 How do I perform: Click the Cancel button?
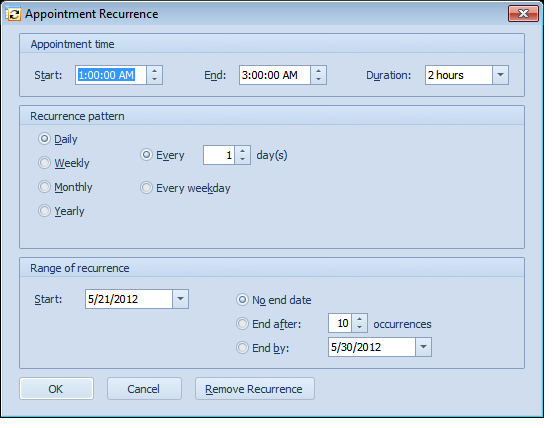144,389
